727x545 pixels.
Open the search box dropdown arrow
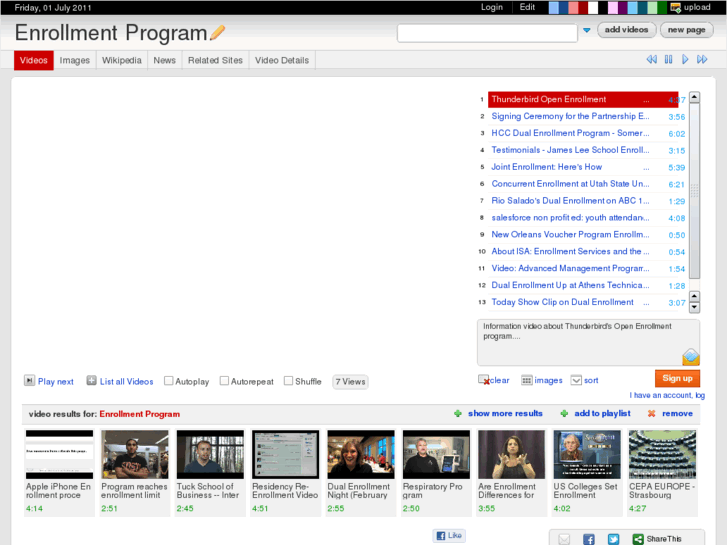(x=587, y=31)
